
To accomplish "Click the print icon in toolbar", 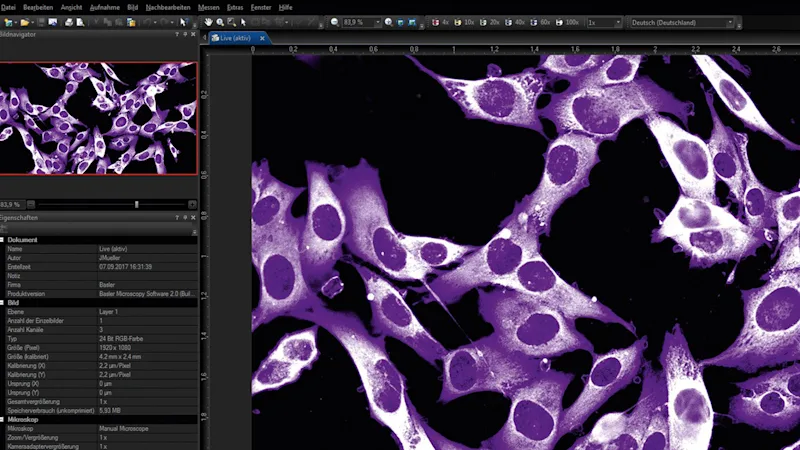I will click(x=69, y=22).
